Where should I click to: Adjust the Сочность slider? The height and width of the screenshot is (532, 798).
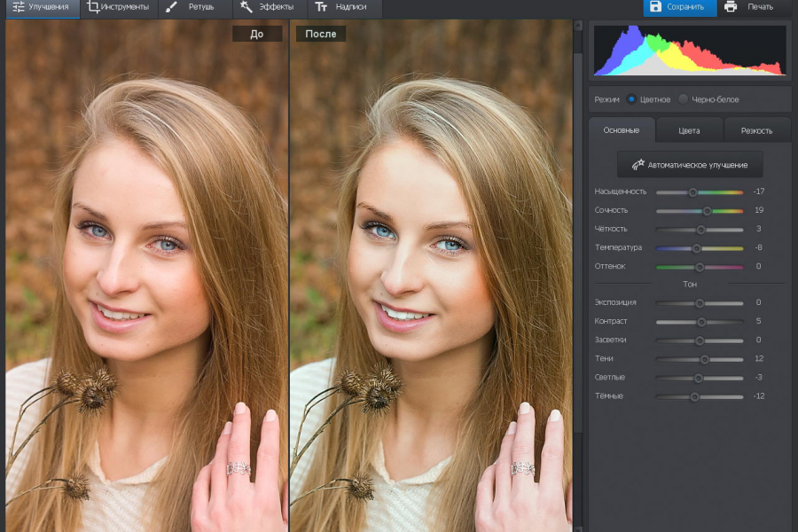pos(700,211)
